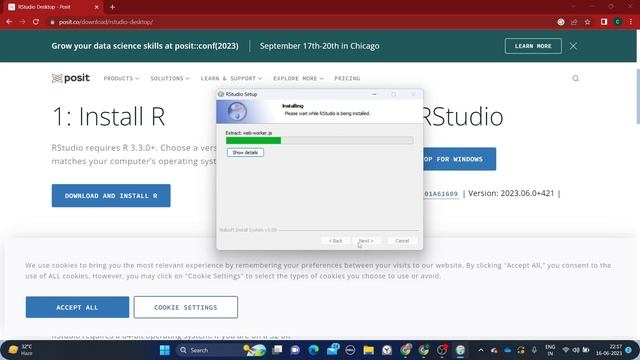Open the Chrome profile avatar
Viewport: 640px width, 360px height.
[x=618, y=22]
